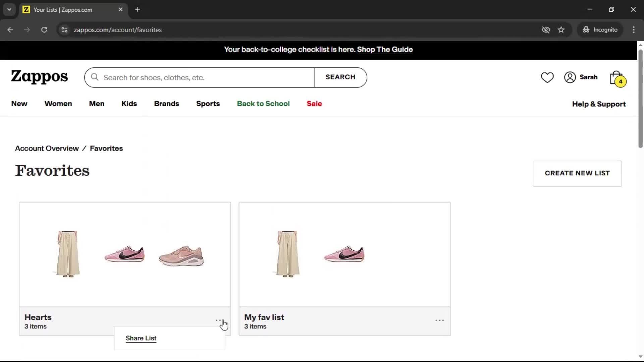The image size is (644, 362).
Task: Close the Your Lists Zappos tab
Action: pyautogui.click(x=120, y=10)
